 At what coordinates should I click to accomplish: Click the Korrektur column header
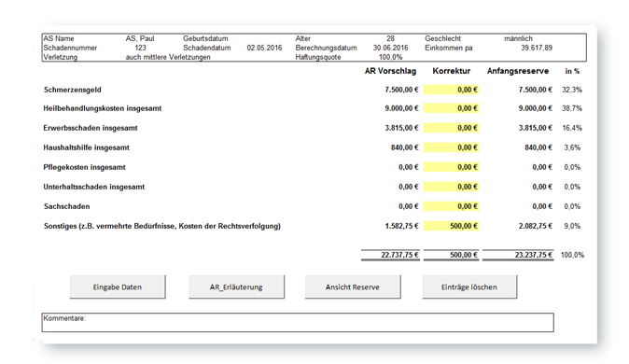pyautogui.click(x=452, y=71)
